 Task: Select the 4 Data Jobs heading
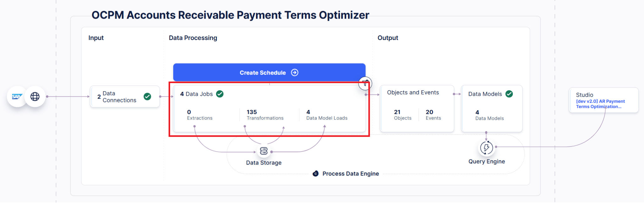[196, 94]
